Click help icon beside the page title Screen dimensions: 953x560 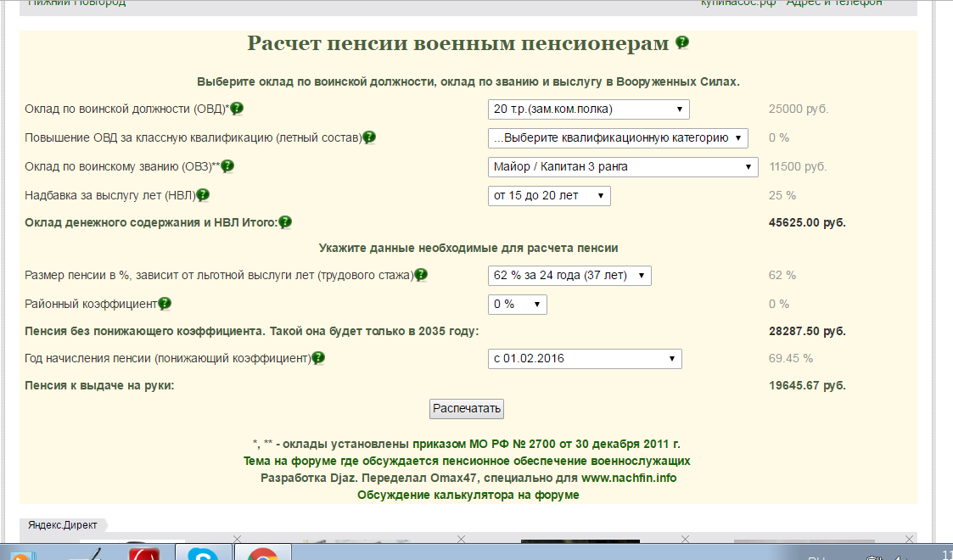click(682, 43)
